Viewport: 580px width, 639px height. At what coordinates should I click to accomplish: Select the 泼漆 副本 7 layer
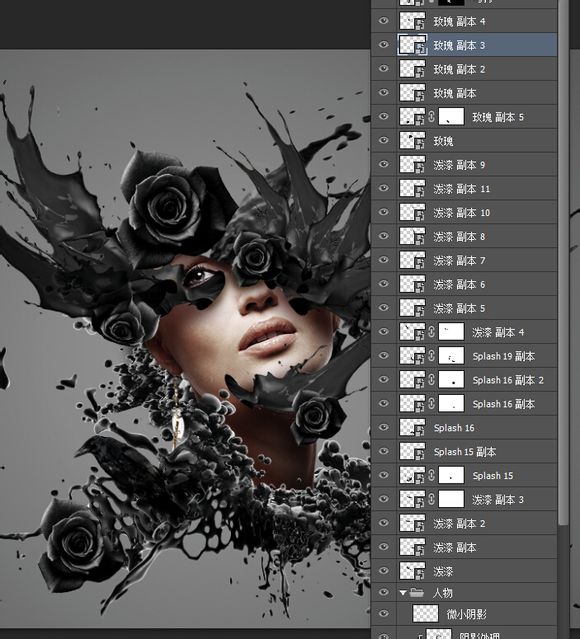coord(477,260)
